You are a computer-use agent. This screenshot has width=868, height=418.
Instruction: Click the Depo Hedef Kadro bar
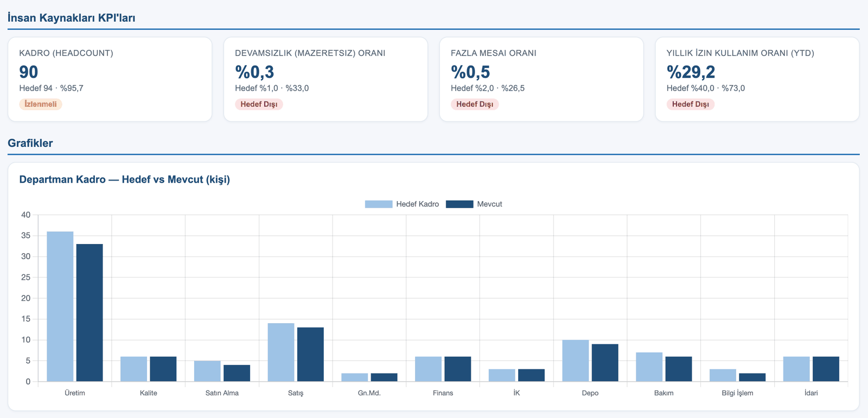pos(576,361)
